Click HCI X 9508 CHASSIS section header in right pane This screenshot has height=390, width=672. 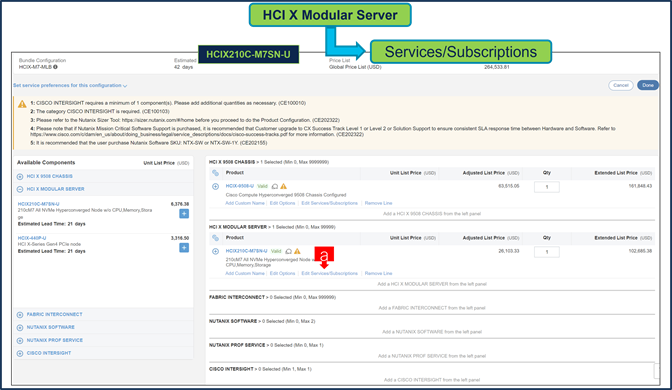pyautogui.click(x=269, y=162)
